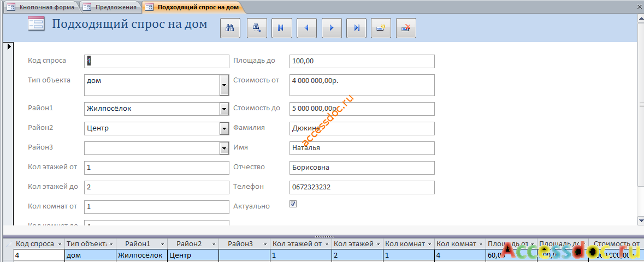Open the Тип объекта column header filter arrow
The width and height of the screenshot is (644, 262).
click(111, 244)
